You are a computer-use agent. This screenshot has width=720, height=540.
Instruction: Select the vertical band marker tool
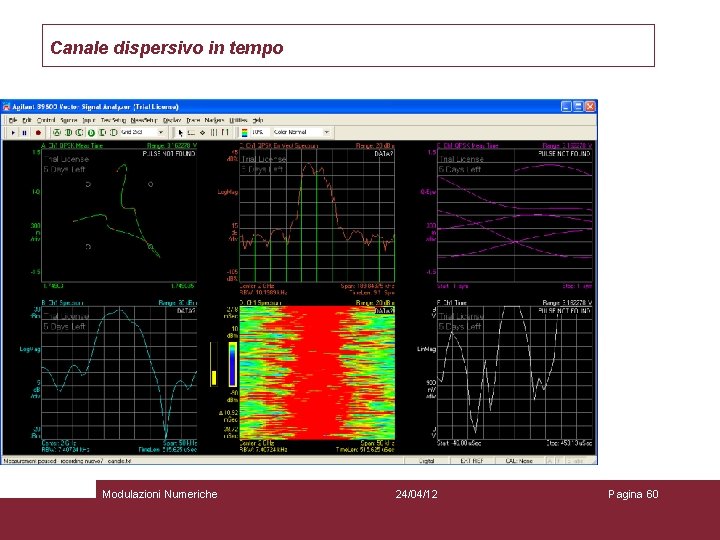click(x=214, y=133)
